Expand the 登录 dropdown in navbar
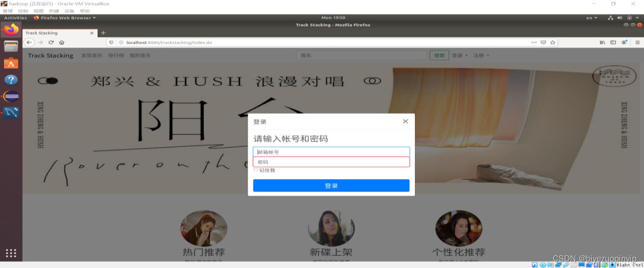Image resolution: width=644 pixels, height=268 pixels. coord(460,55)
